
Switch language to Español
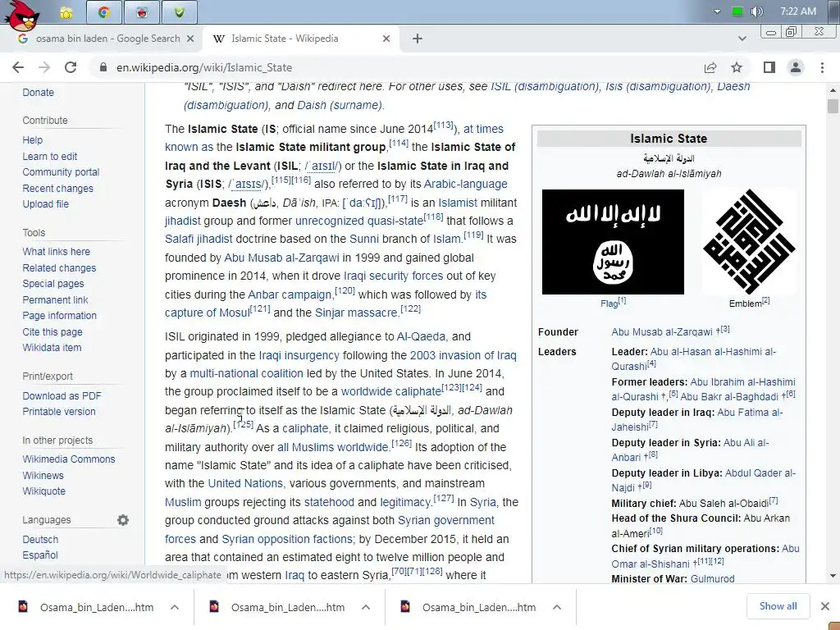[x=40, y=555]
